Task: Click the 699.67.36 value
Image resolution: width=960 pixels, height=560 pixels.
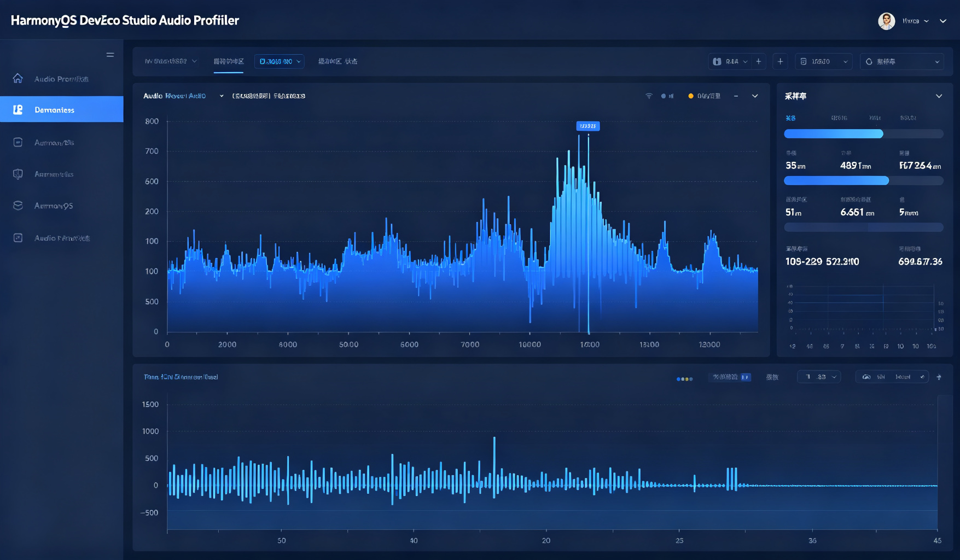Action: click(920, 261)
